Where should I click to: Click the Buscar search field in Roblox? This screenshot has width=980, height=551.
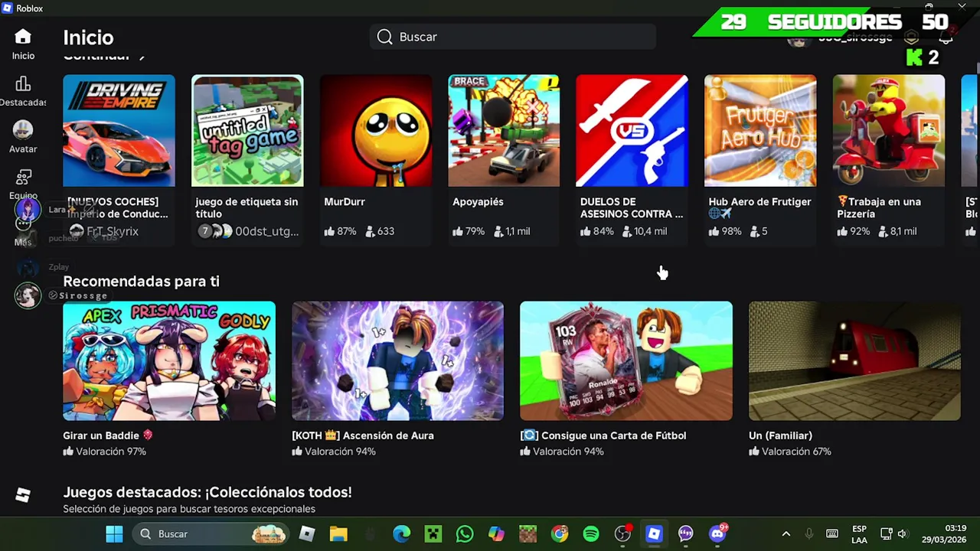click(x=512, y=37)
